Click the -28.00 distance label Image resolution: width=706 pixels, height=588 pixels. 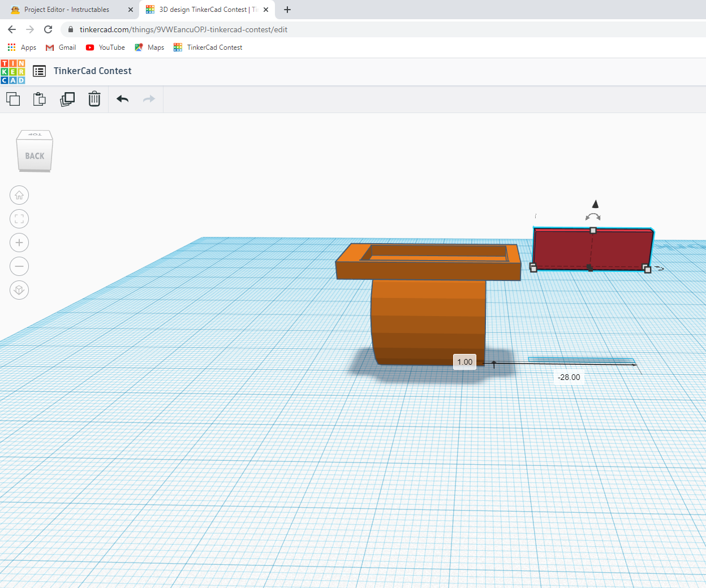point(569,377)
